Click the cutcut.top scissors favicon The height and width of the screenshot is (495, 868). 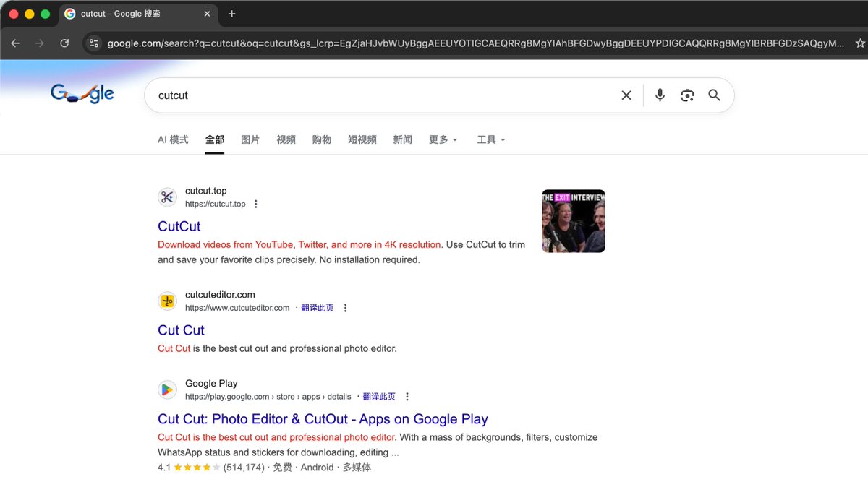167,197
